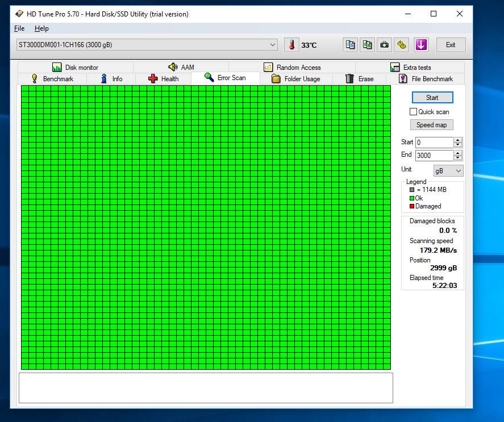Open the Random Access tab
The image size is (504, 422).
pyautogui.click(x=292, y=68)
